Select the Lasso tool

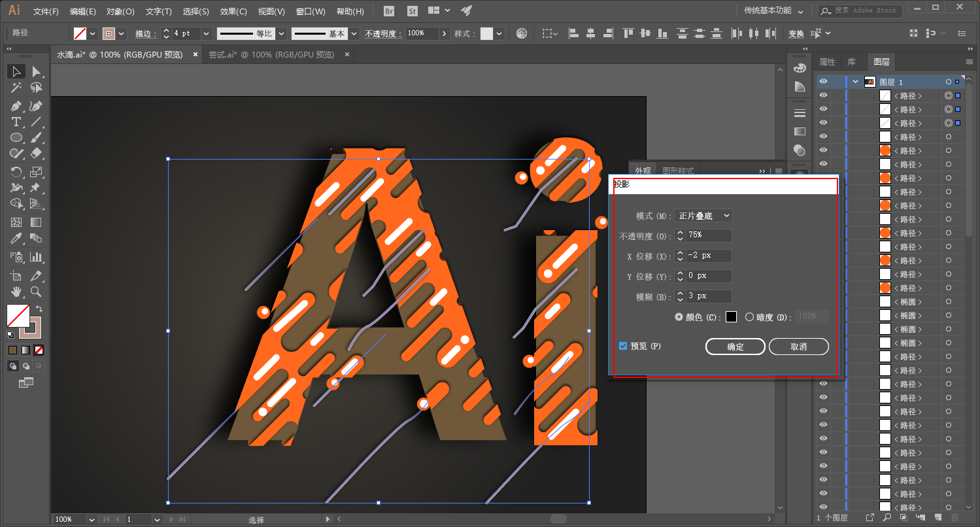[x=37, y=88]
